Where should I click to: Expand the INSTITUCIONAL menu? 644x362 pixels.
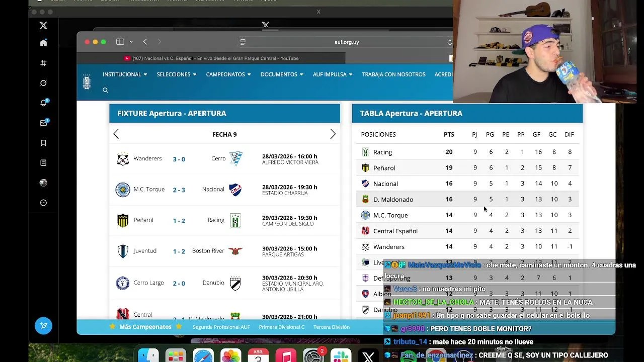point(125,74)
